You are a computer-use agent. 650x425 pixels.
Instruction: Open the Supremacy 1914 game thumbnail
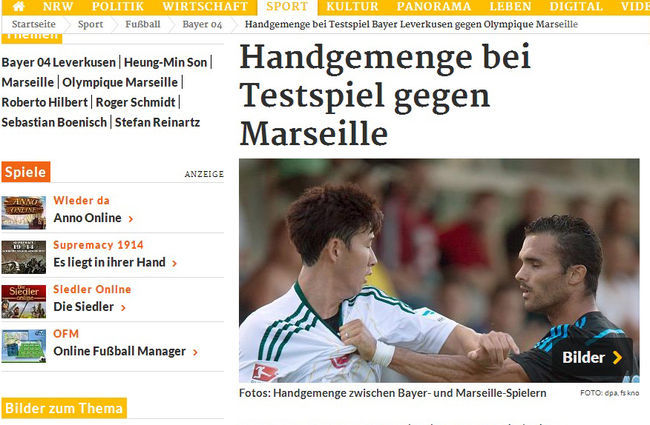[24, 257]
